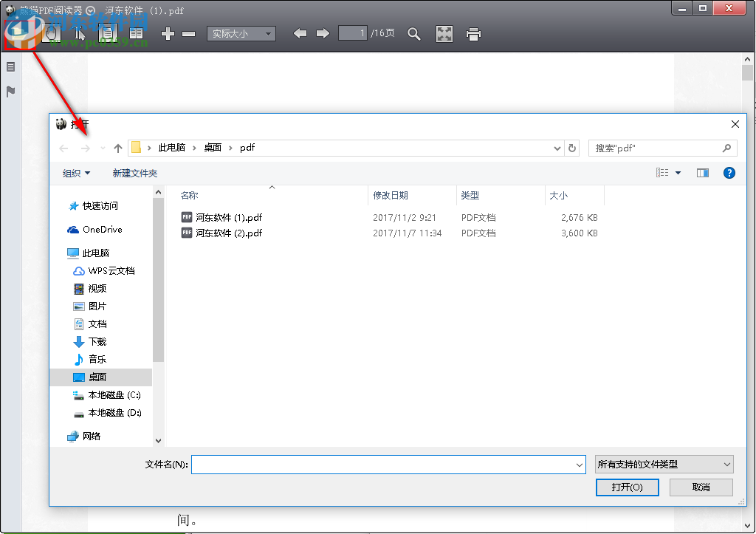This screenshot has height=534, width=756.
Task: Open the search magnifier tool
Action: 413,34
